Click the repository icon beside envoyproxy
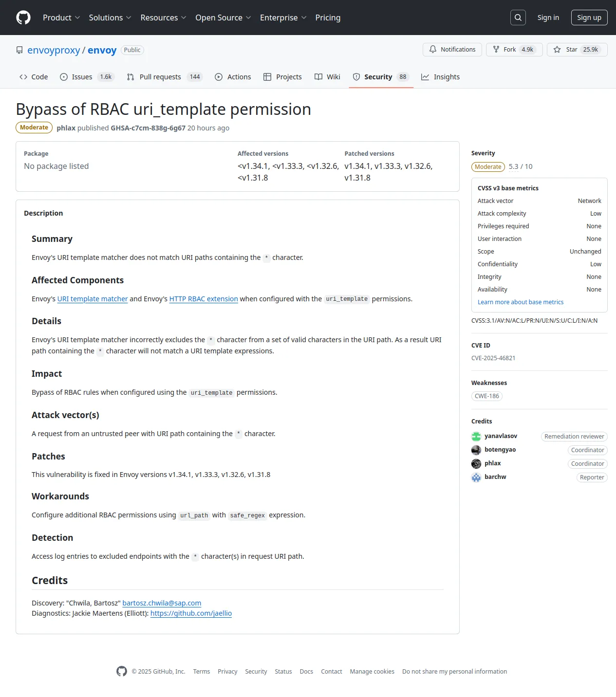 pos(19,50)
